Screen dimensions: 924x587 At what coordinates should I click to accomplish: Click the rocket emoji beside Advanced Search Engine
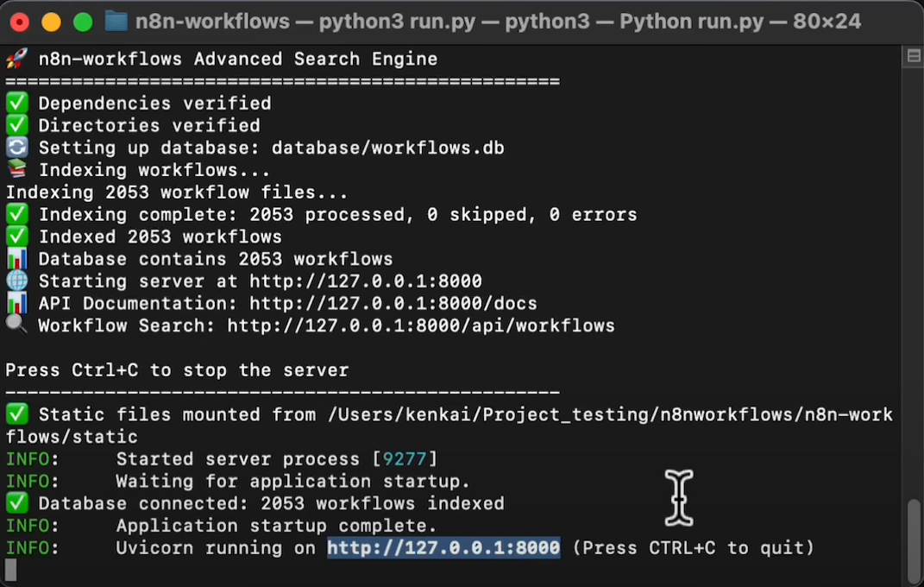click(16, 59)
